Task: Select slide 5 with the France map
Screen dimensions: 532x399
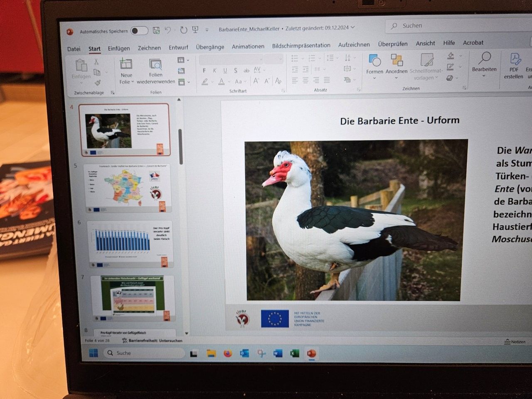Action: click(128, 188)
